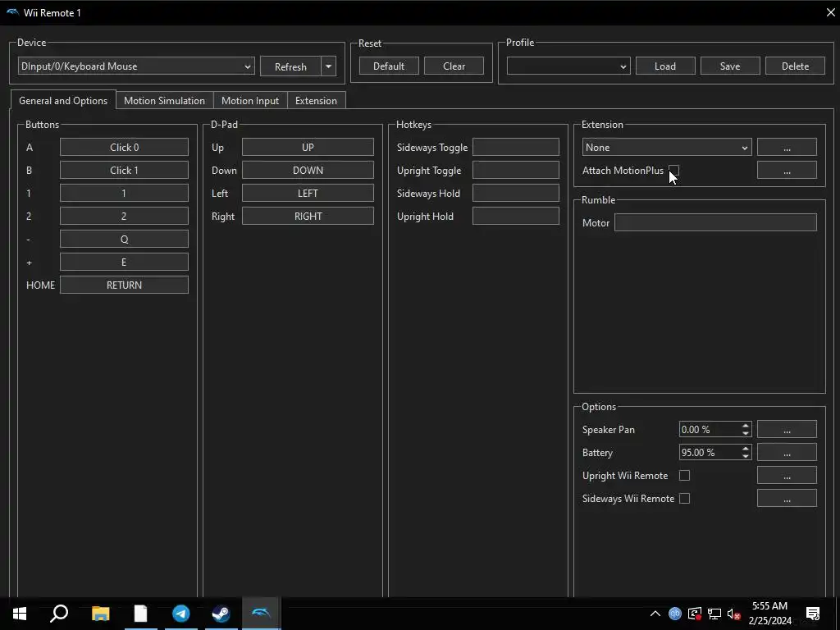Viewport: 840px width, 630px height.
Task: Click the Load profile button
Action: pos(665,66)
